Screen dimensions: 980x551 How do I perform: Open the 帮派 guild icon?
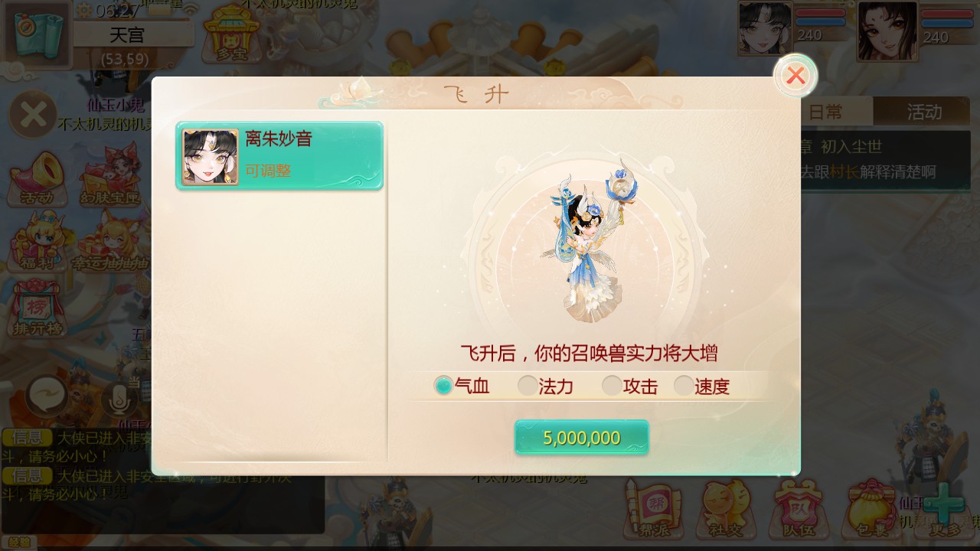tap(653, 509)
